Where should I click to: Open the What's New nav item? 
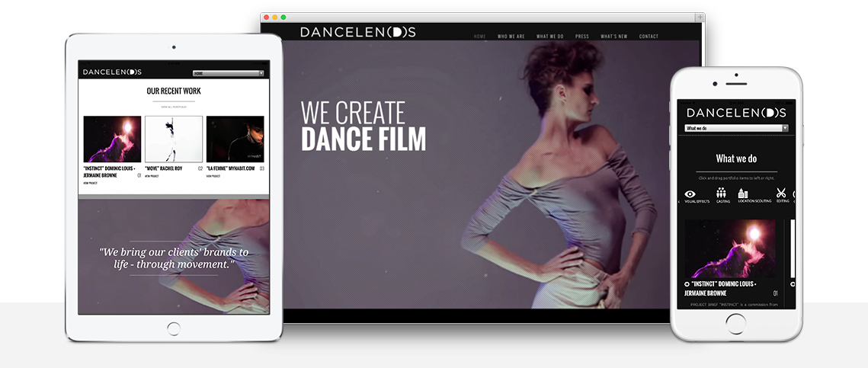[x=613, y=37]
